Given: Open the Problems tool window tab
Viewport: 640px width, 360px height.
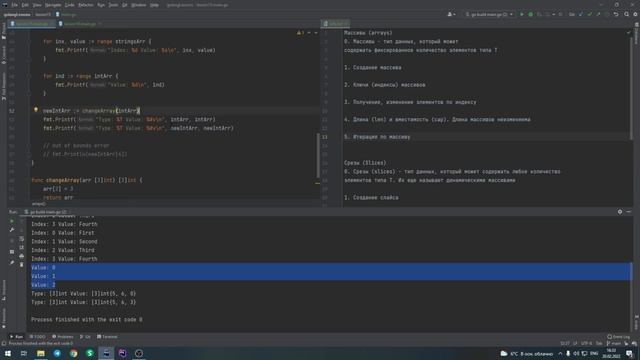Looking at the screenshot, I should pyautogui.click(x=63, y=337).
